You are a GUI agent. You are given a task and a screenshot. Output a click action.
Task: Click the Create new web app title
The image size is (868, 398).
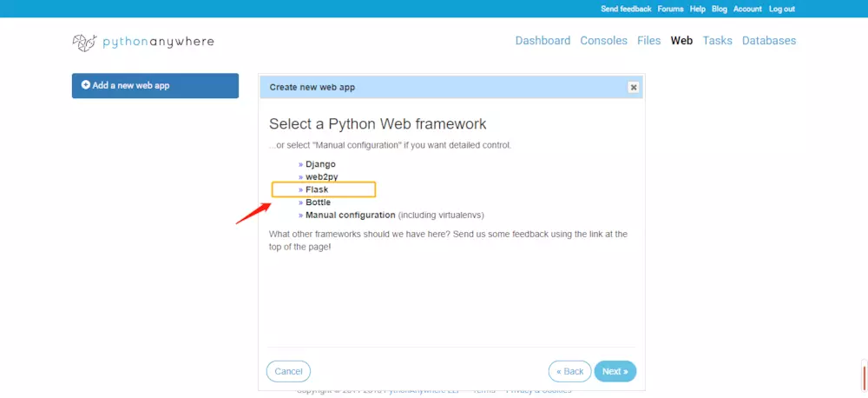pyautogui.click(x=312, y=87)
